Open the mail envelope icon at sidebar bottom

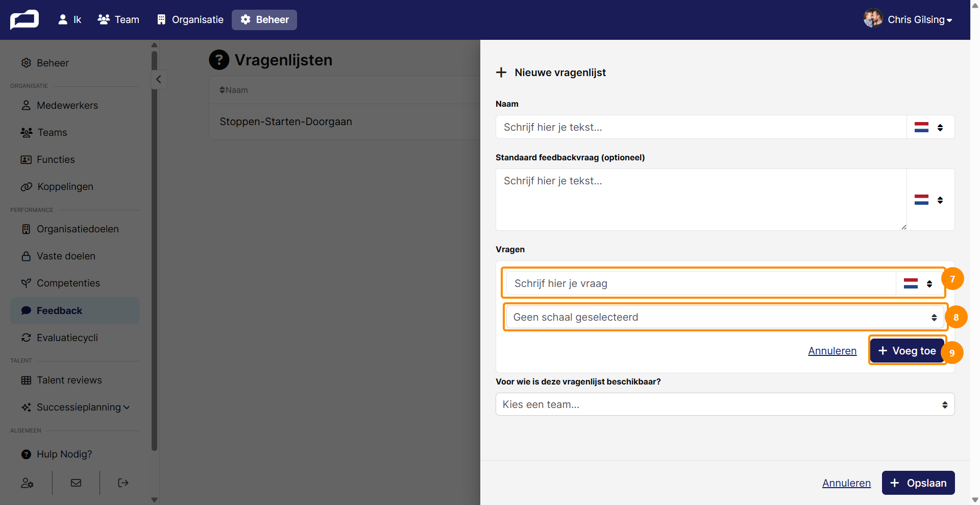coord(76,483)
